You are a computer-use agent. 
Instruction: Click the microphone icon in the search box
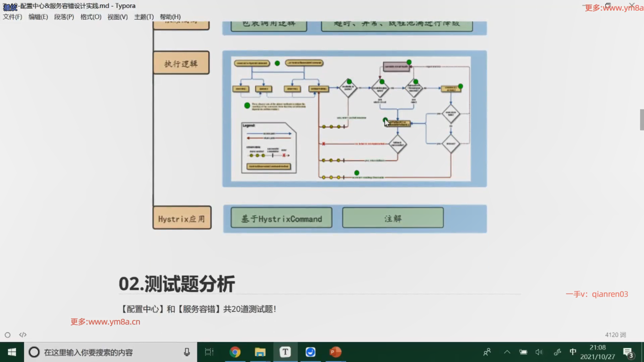pyautogui.click(x=187, y=352)
